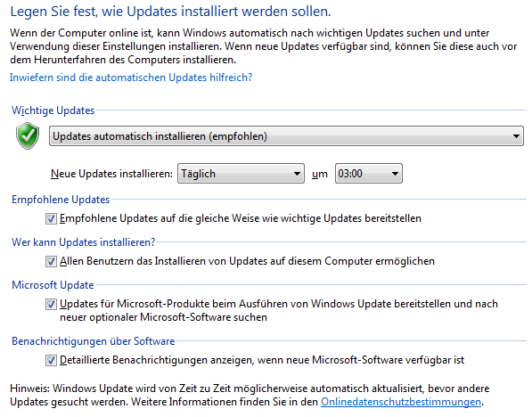The width and height of the screenshot is (532, 417).
Task: Click 'Empfohlene Updates auf die gleiche Weise' label text
Action: point(241,218)
